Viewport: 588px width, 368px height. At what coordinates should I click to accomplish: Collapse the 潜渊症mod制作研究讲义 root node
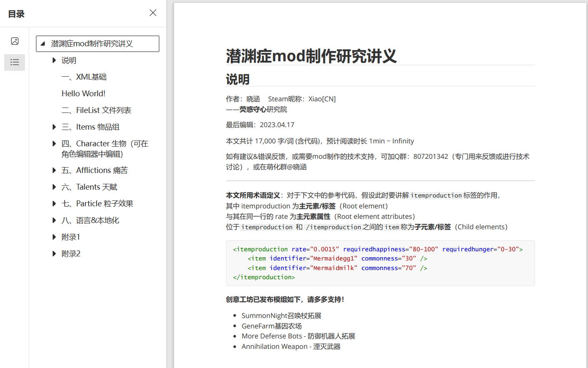tap(43, 44)
